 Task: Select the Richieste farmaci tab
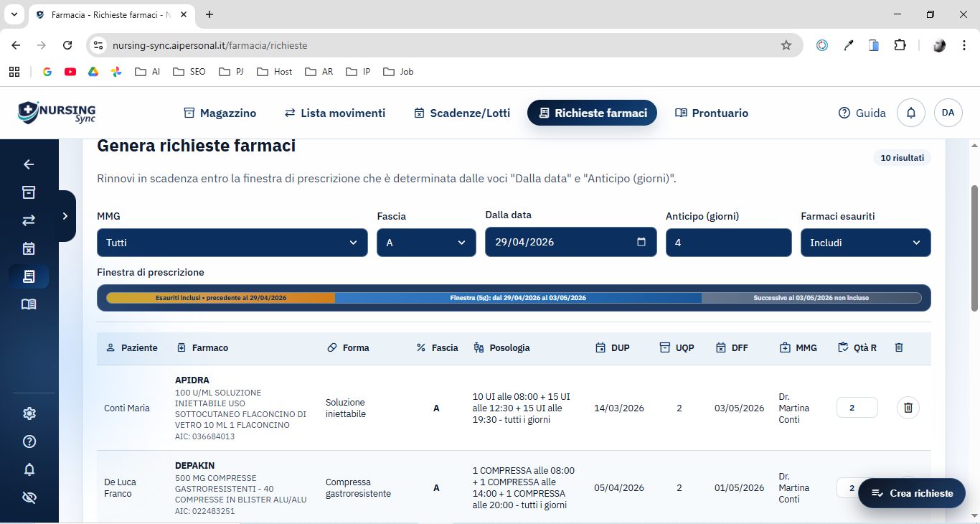pos(593,113)
